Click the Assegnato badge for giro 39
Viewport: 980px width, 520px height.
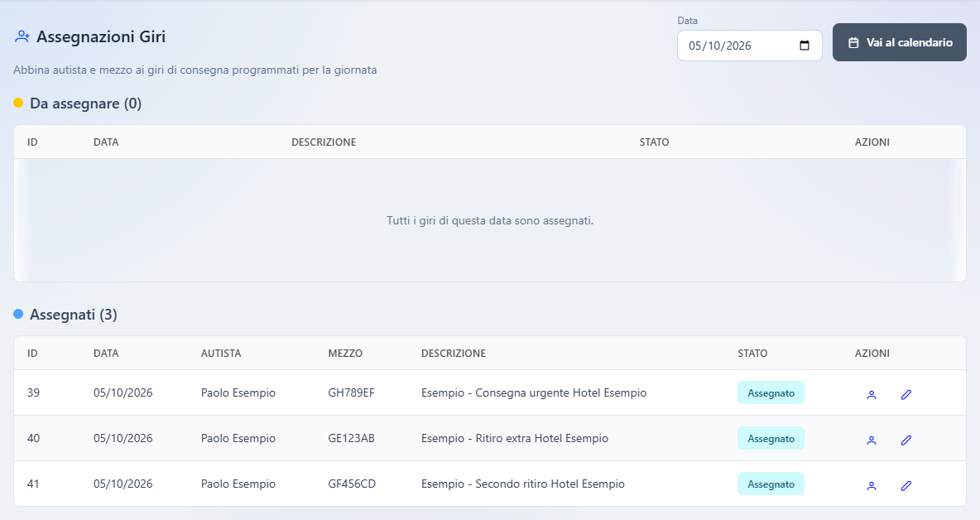tap(771, 393)
